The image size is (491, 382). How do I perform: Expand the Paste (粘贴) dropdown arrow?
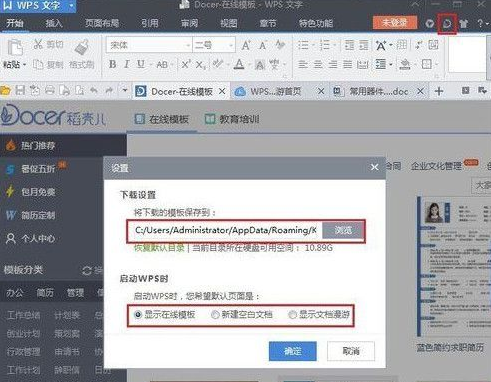tap(24, 64)
